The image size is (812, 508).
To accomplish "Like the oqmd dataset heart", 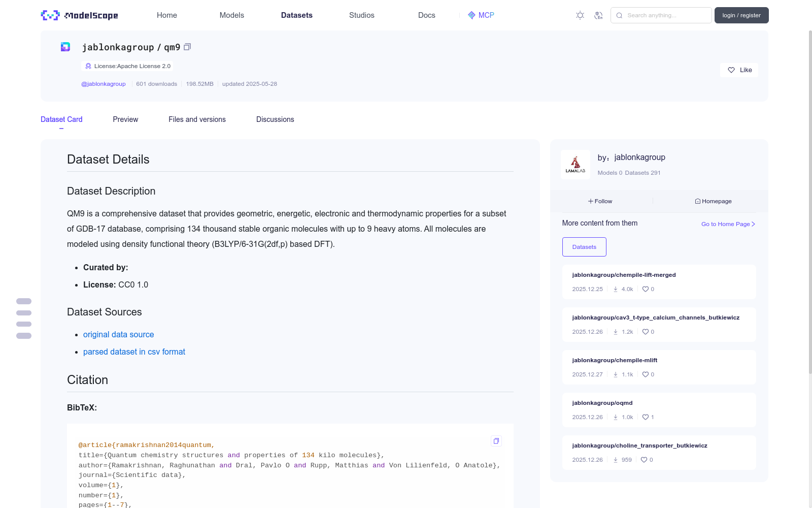I will (646, 417).
